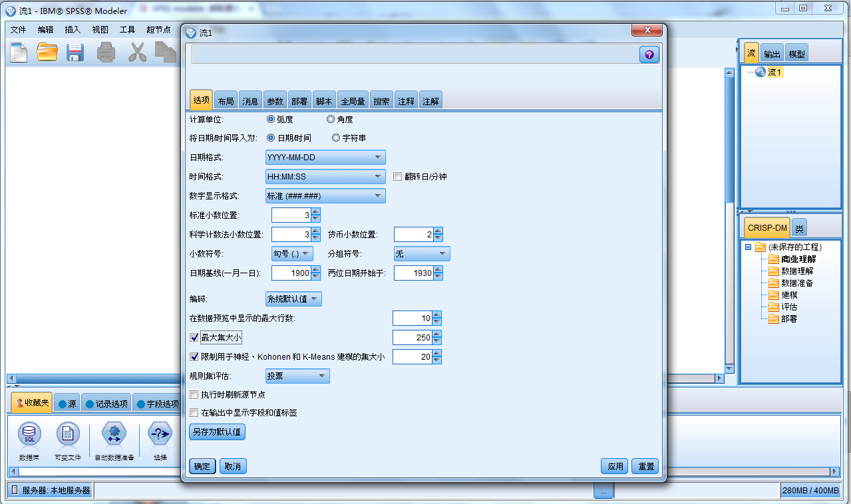Click the 商业理解 folder icon
The image size is (851, 504).
pos(773,259)
